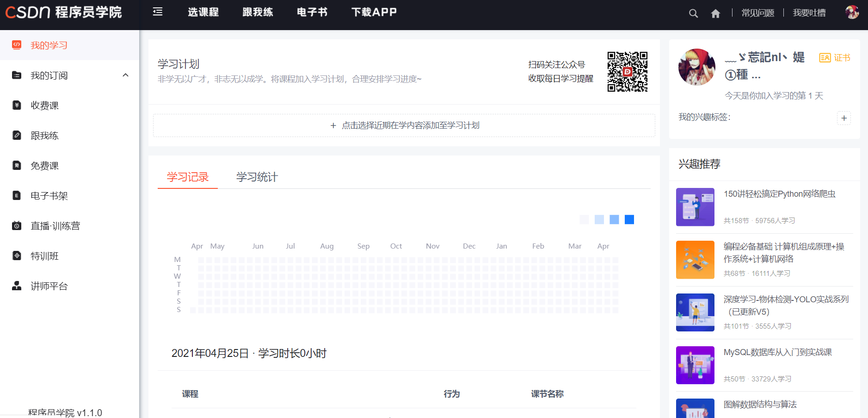
Task: Open 深度学习-物体检测-YOLO实战系列 course
Action: tap(786, 306)
